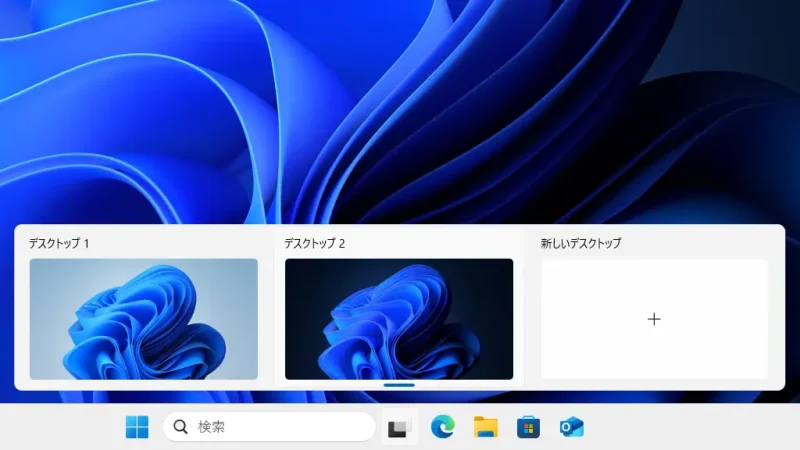Select the デスクトップ 2 thumbnail
800x450 pixels.
(x=399, y=319)
